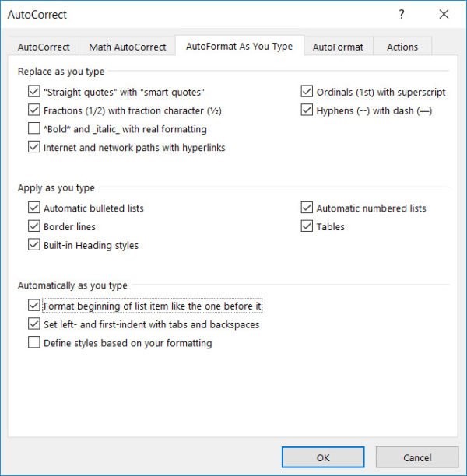The width and height of the screenshot is (467, 476).
Task: Toggle Format beginning of list item option
Action: coord(34,306)
